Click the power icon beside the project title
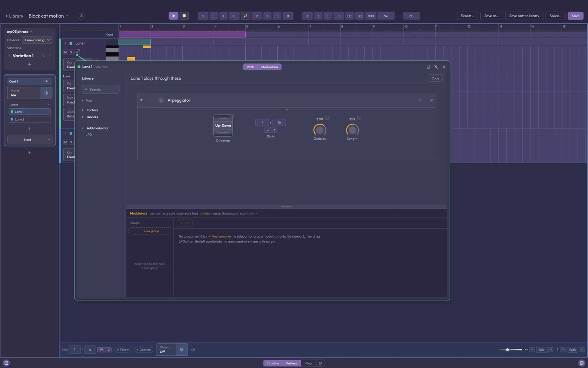The height and width of the screenshot is (368, 588). [81, 16]
